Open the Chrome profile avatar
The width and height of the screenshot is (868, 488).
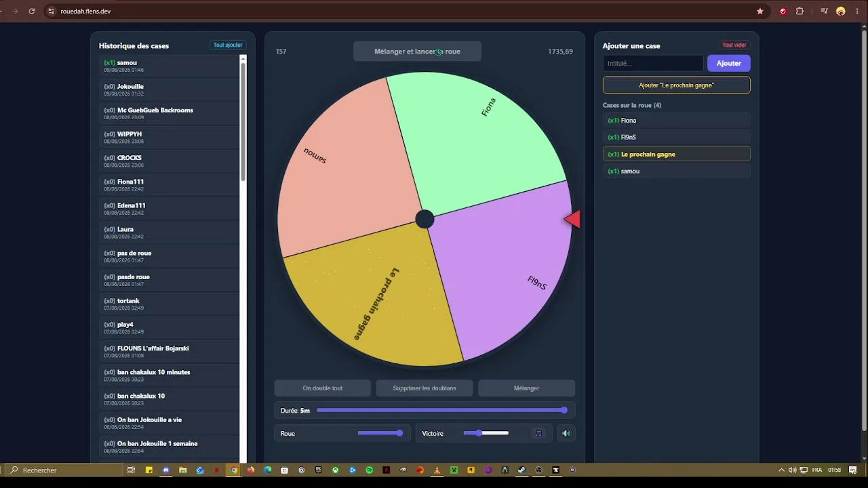841,11
